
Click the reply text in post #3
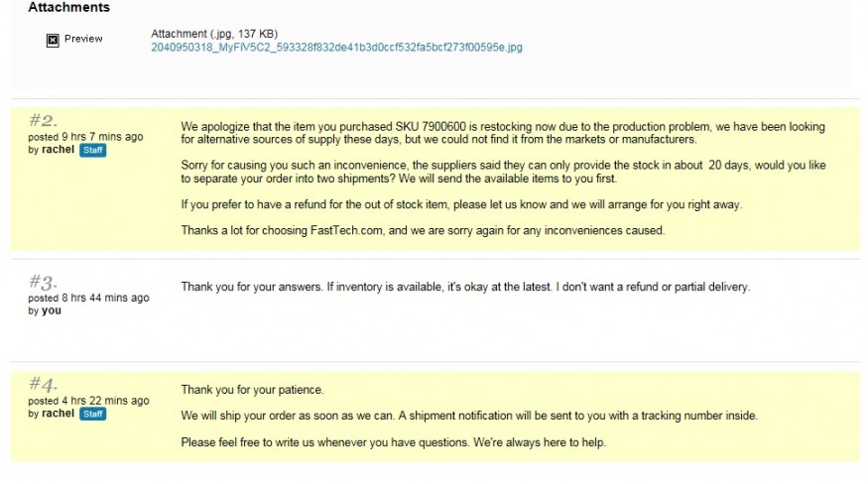(465, 287)
